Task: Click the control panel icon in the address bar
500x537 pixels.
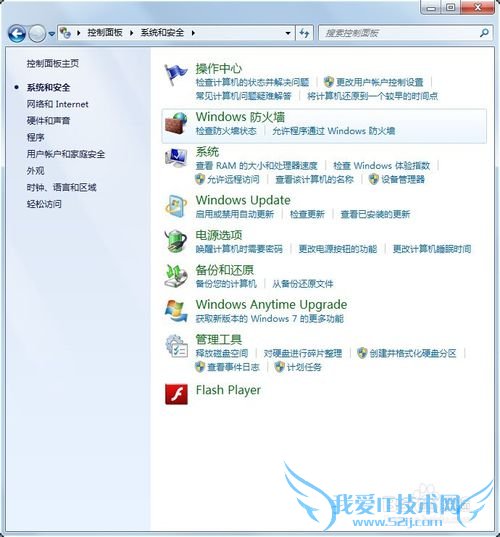Action: [65, 33]
